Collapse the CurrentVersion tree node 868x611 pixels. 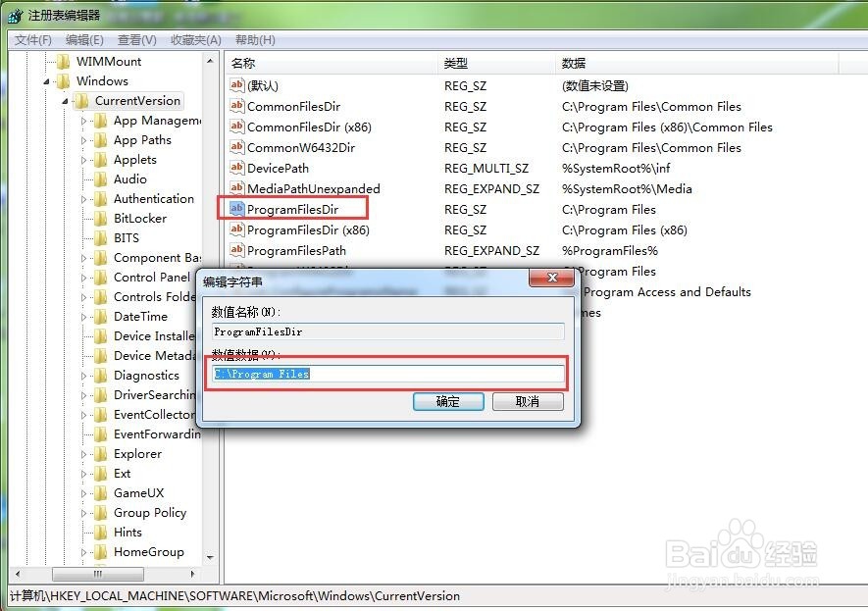(x=66, y=101)
